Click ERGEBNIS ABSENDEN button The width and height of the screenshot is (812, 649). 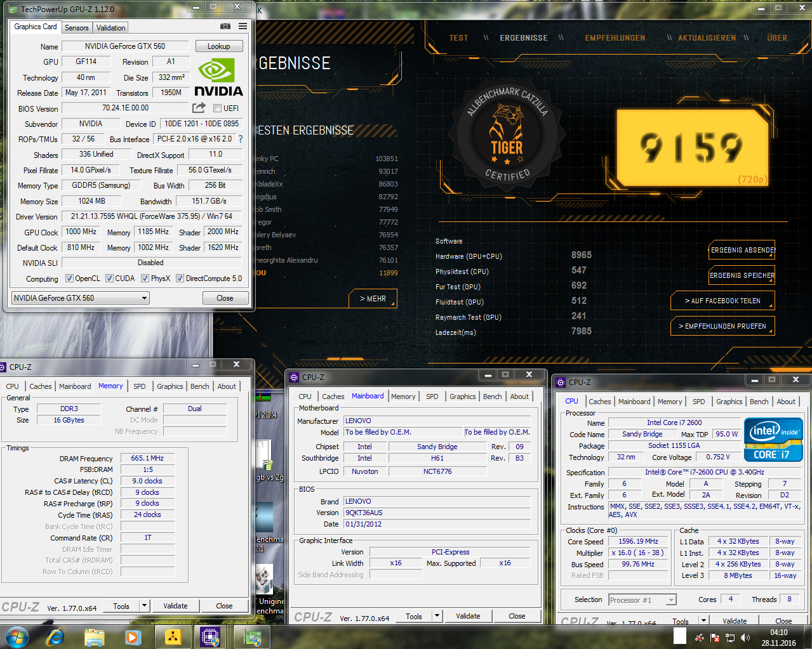click(x=742, y=250)
